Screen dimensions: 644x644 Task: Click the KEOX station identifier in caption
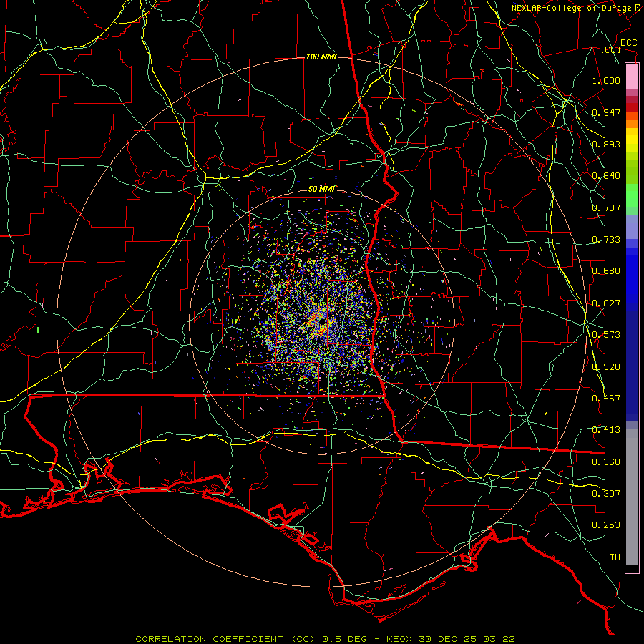[x=400, y=639]
